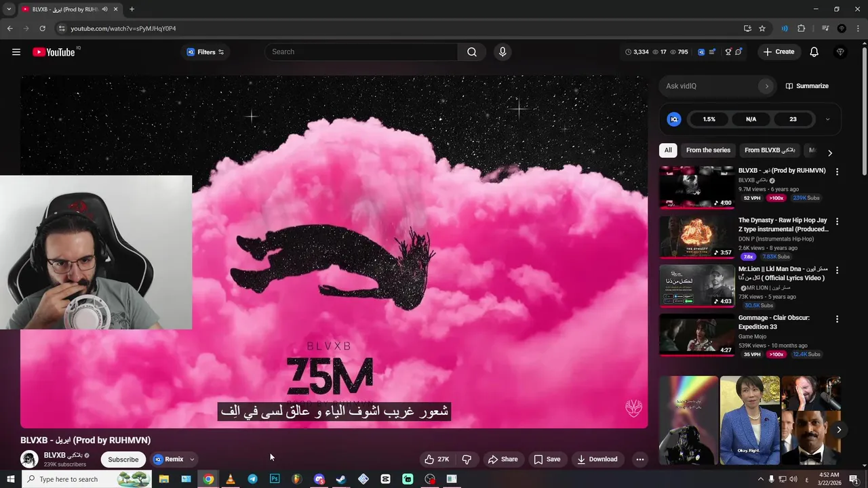Mute tab via speaker icon on tab
This screenshot has width=868, height=488.
click(104, 9)
